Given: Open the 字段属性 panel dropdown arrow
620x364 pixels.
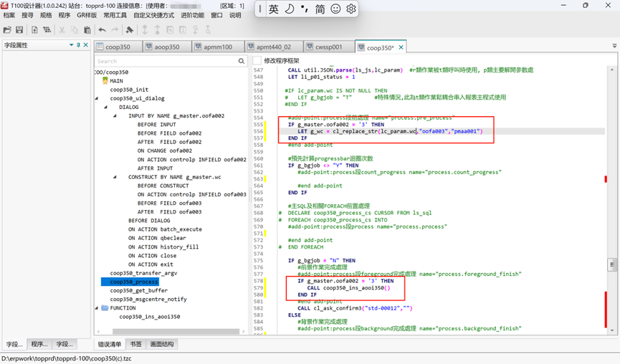Looking at the screenshot, I should [71, 45].
